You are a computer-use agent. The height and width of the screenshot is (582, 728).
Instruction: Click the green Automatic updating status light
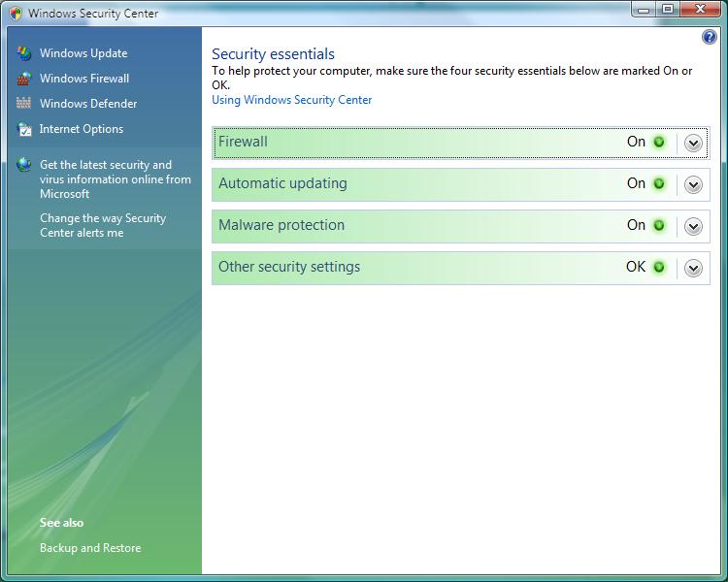pyautogui.click(x=659, y=183)
